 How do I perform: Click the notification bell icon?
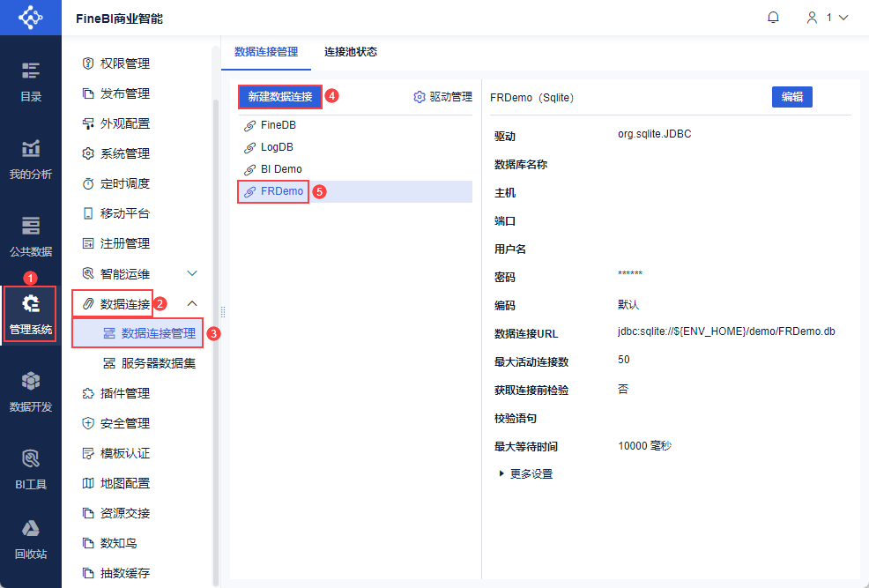tap(773, 18)
